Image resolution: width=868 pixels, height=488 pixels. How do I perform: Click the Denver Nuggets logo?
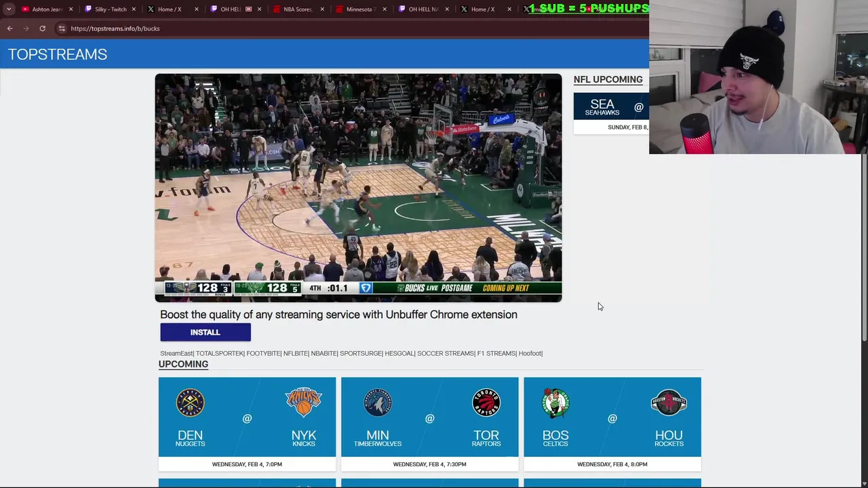point(190,403)
